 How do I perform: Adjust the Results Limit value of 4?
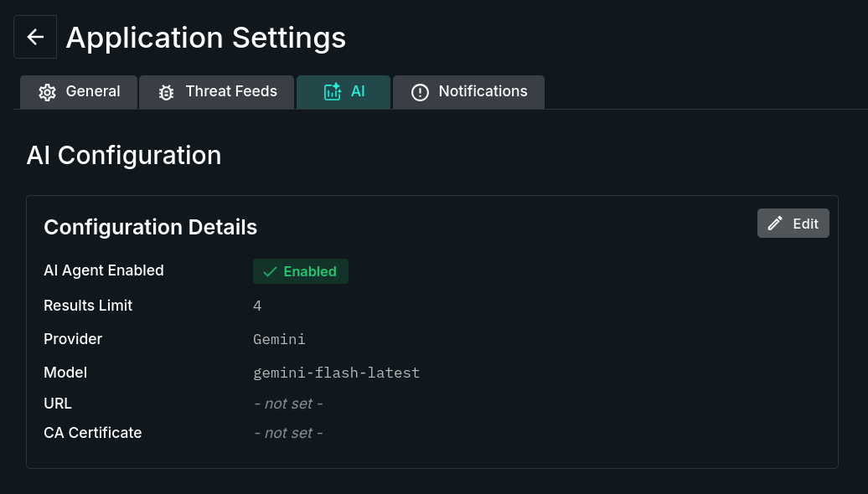point(257,306)
